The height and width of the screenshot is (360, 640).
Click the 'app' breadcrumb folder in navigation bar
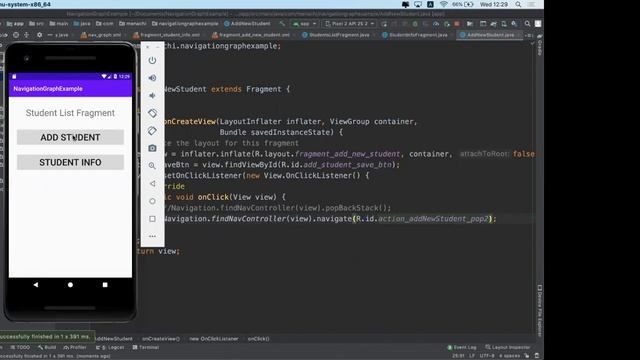(16, 24)
